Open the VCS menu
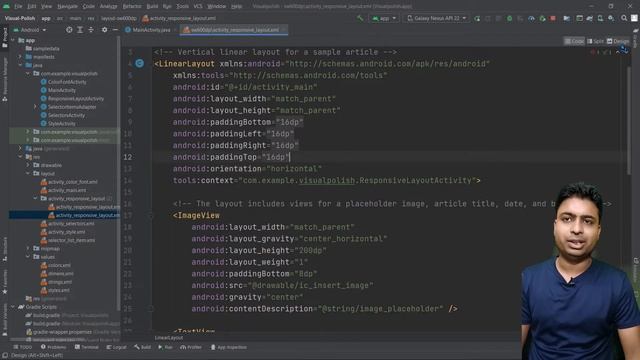640x360 pixels. point(198,6)
